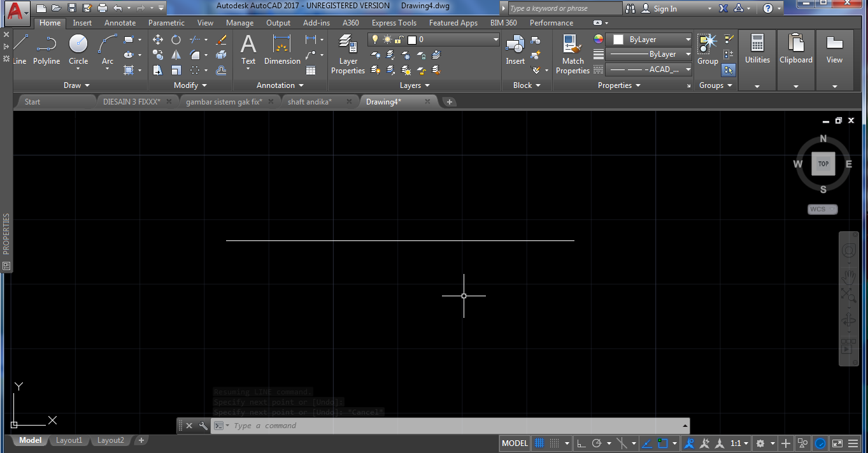Toggle drawing grid display in status bar
The height and width of the screenshot is (453, 868).
pyautogui.click(x=539, y=443)
